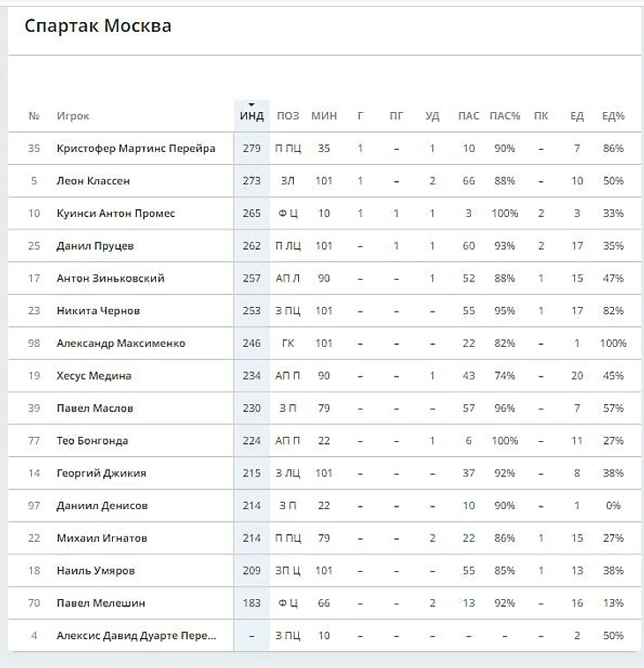Open truncated Алексис Давид Дуарте entry
This screenshot has width=644, height=668.
point(136,635)
